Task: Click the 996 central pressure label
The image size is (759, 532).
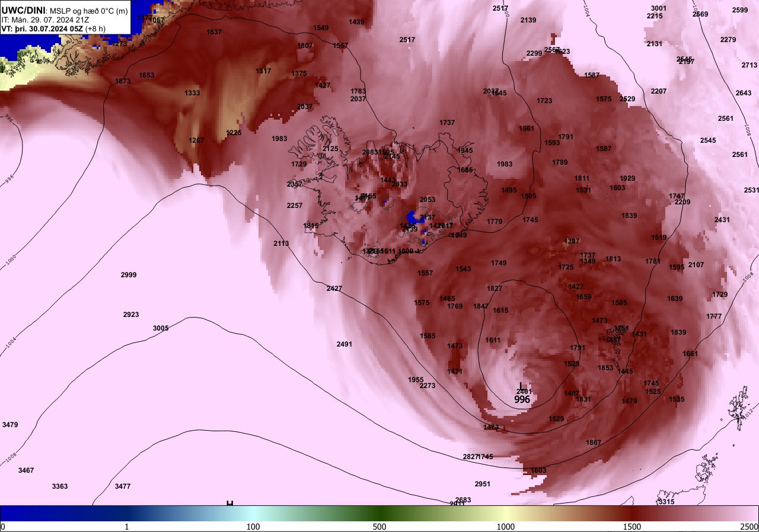Action: pos(522,399)
